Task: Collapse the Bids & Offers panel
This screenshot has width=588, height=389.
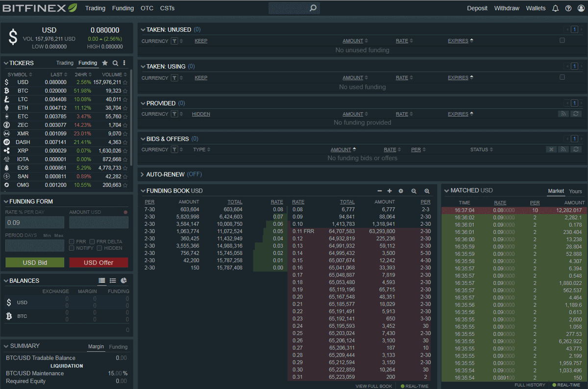Action: point(143,139)
